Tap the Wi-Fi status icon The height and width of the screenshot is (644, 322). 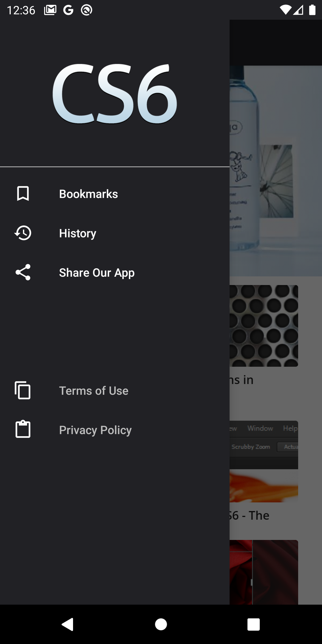coord(285,10)
